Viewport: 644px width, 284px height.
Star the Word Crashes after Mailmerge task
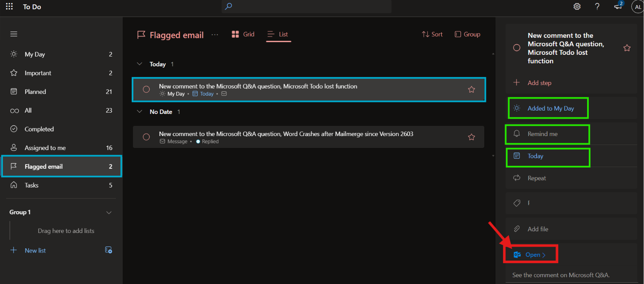tap(471, 137)
